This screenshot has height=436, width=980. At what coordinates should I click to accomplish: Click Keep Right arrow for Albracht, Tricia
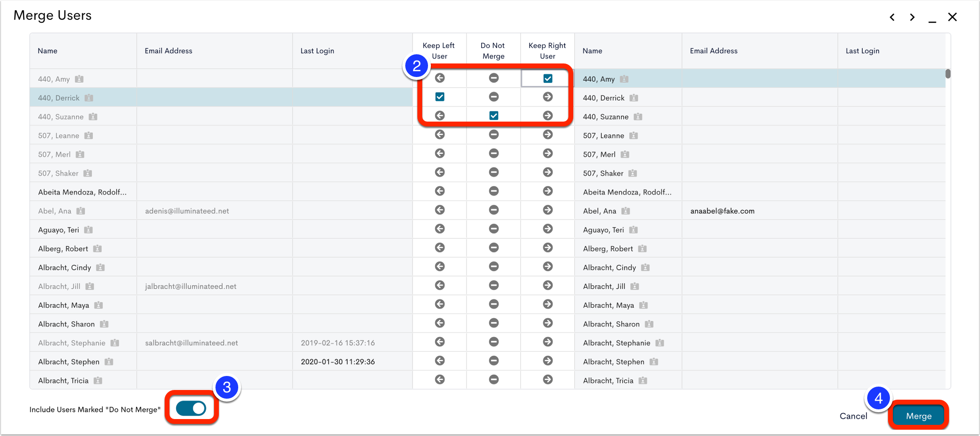coord(548,380)
